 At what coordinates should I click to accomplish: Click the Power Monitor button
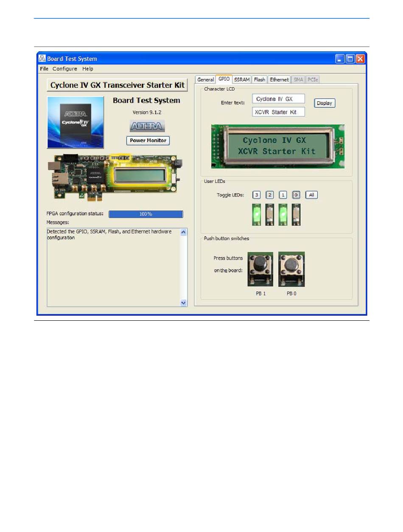[148, 140]
